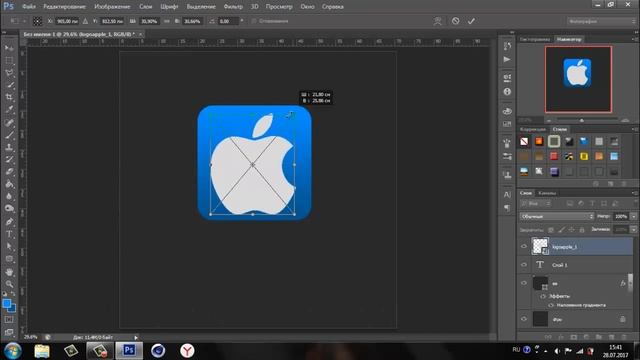Switch to the Каналы tab
Viewport: 640px width, 360px height.
click(547, 193)
